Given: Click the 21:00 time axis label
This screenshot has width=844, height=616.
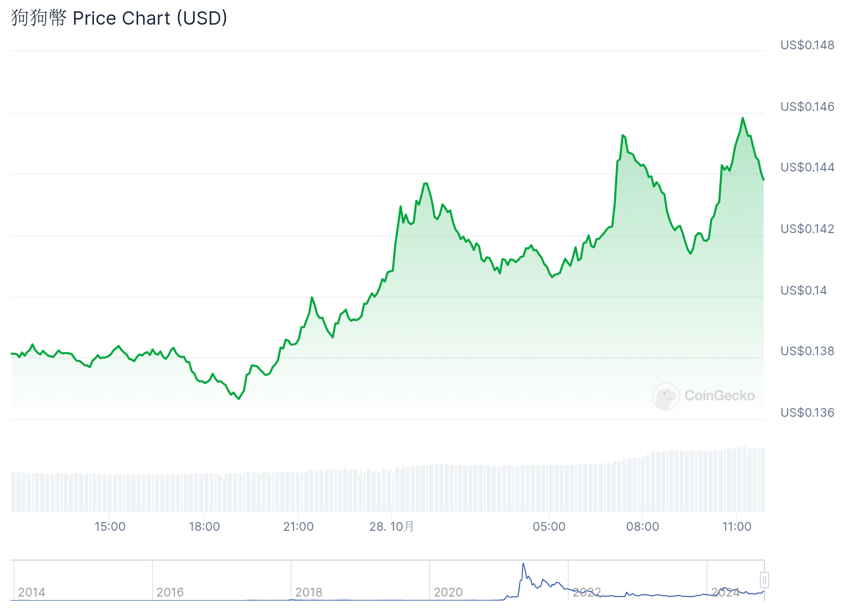Looking at the screenshot, I should click(298, 527).
